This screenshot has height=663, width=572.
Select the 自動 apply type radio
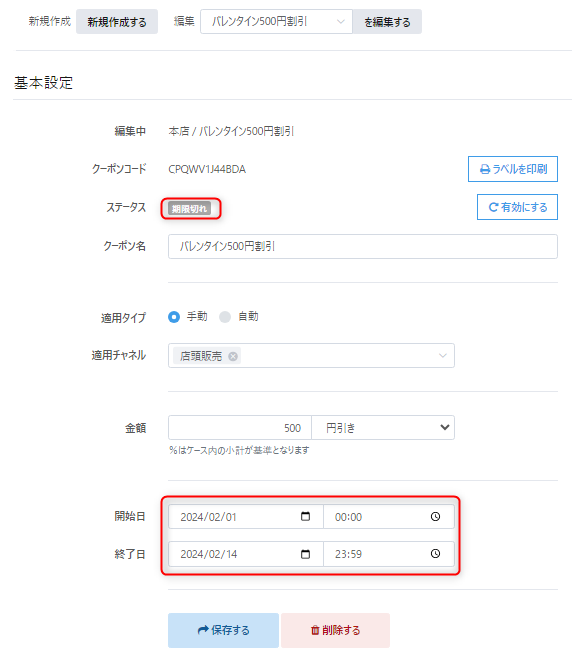pos(225,317)
